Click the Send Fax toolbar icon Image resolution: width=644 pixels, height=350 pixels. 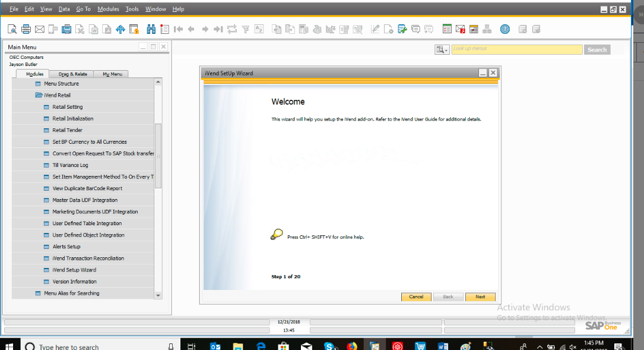coord(66,29)
